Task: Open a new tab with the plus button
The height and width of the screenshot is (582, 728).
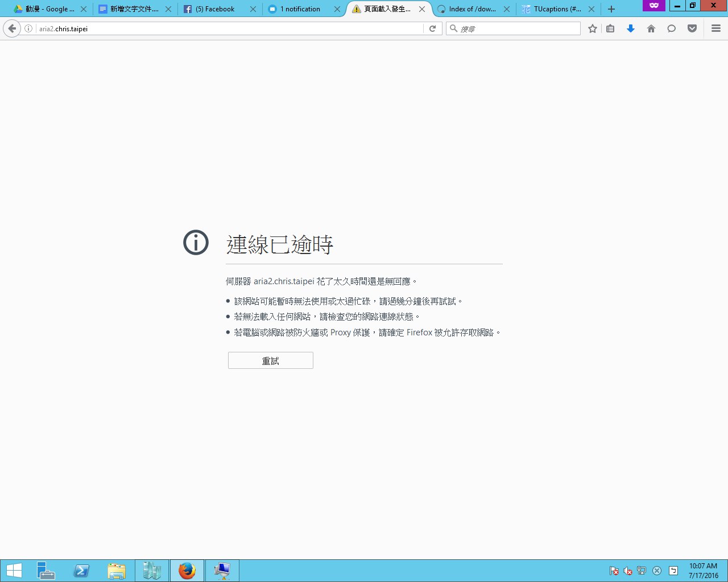Action: coord(611,9)
